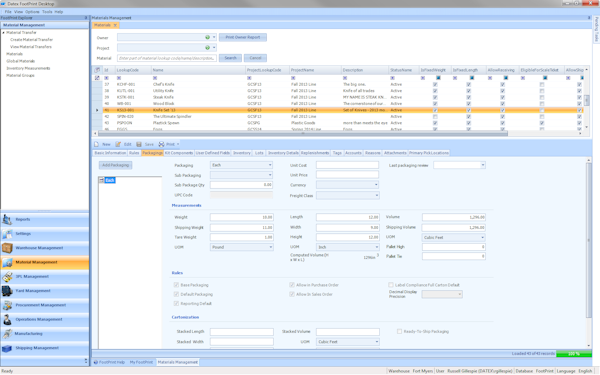
Task: Click the Operations Management person icon
Action: coord(7,320)
